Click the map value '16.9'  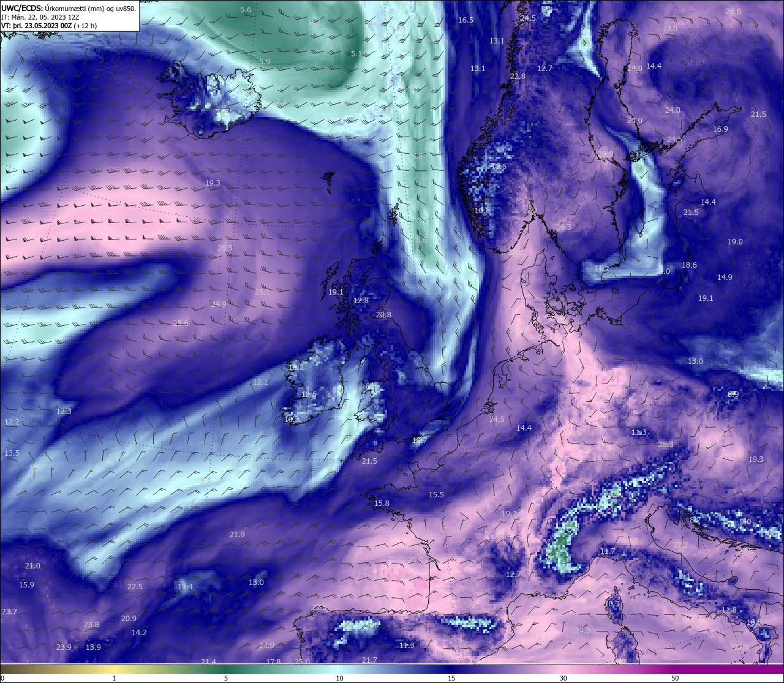coord(720,129)
